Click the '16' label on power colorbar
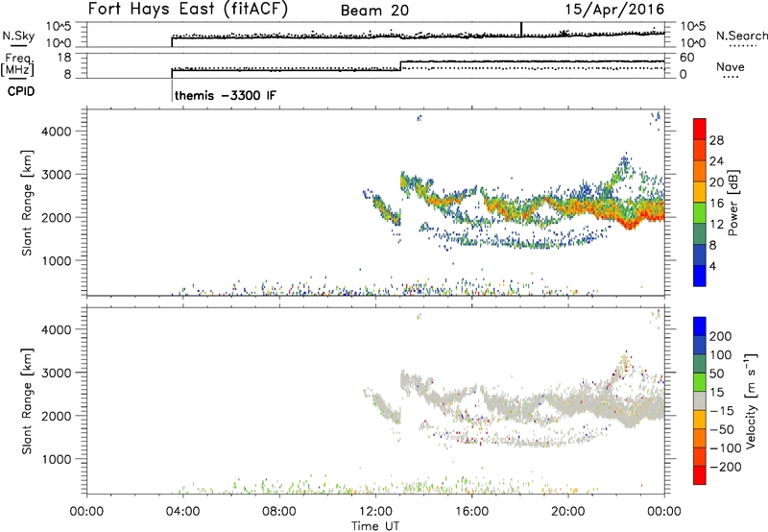 click(716, 204)
